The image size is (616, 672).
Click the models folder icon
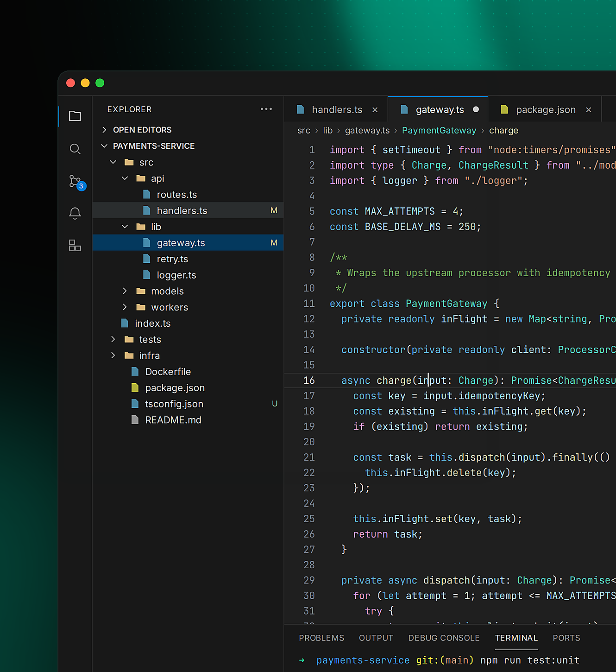tap(141, 291)
